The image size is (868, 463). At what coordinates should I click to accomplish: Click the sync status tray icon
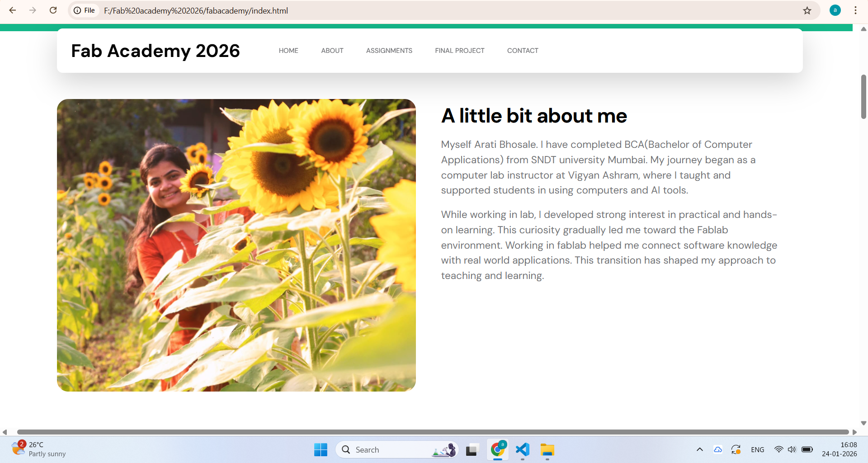(x=736, y=449)
